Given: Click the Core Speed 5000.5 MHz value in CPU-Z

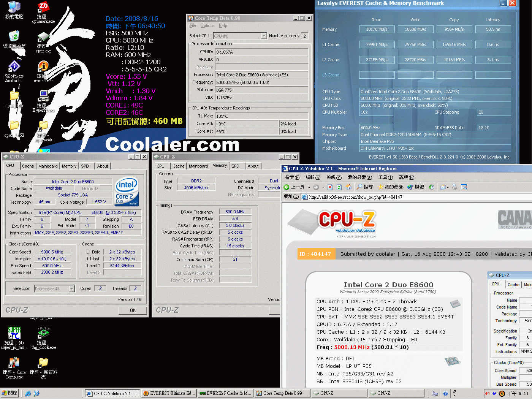Looking at the screenshot, I should [x=52, y=252].
